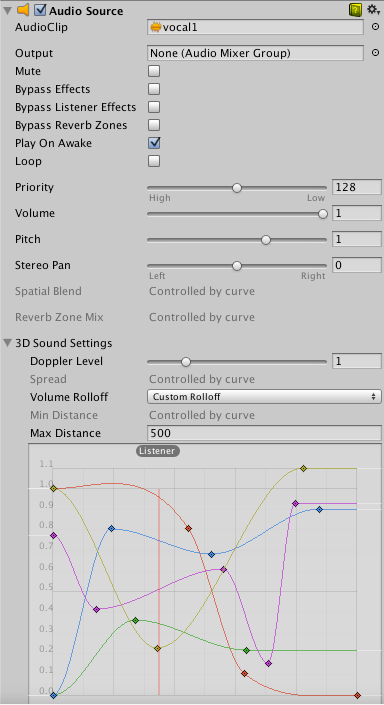Click the Max Distance field 500
This screenshot has width=384, height=705.
(x=264, y=433)
